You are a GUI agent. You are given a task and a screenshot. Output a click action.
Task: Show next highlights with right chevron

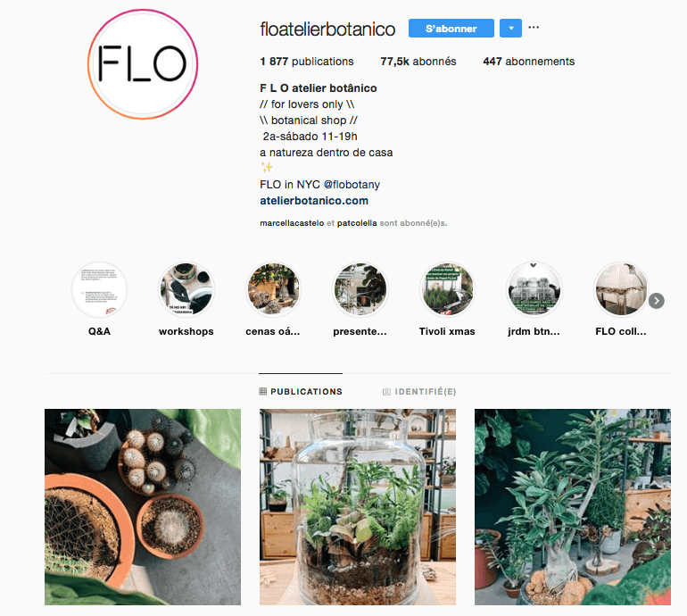tap(657, 301)
